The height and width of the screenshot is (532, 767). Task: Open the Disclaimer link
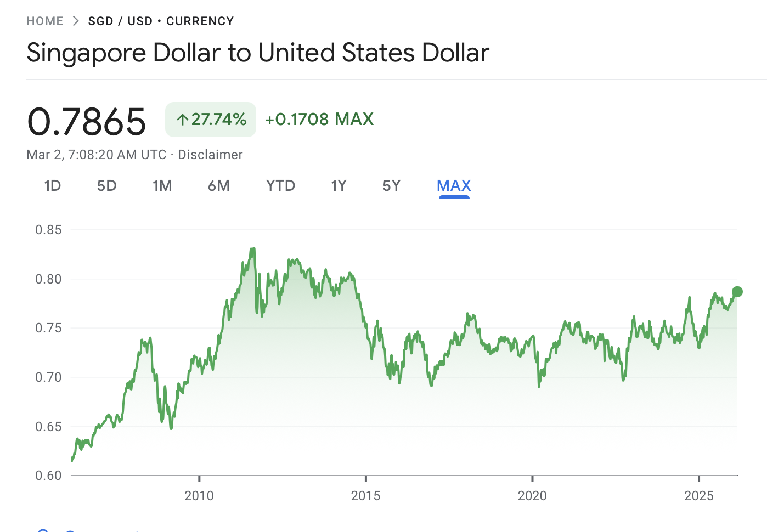coord(210,155)
